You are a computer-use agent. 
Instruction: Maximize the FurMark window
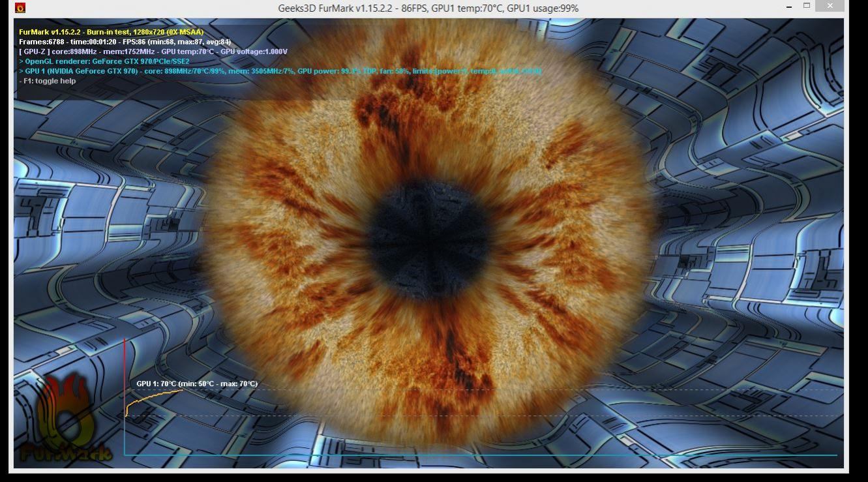coord(807,6)
